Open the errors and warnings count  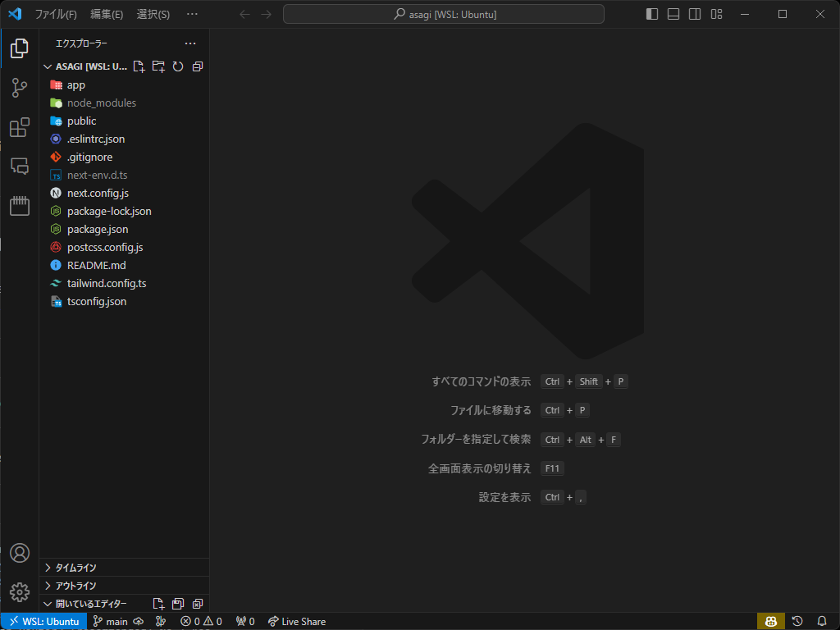click(x=202, y=622)
